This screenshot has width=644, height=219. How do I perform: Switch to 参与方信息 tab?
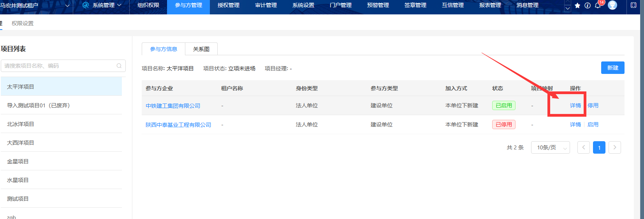tap(164, 49)
